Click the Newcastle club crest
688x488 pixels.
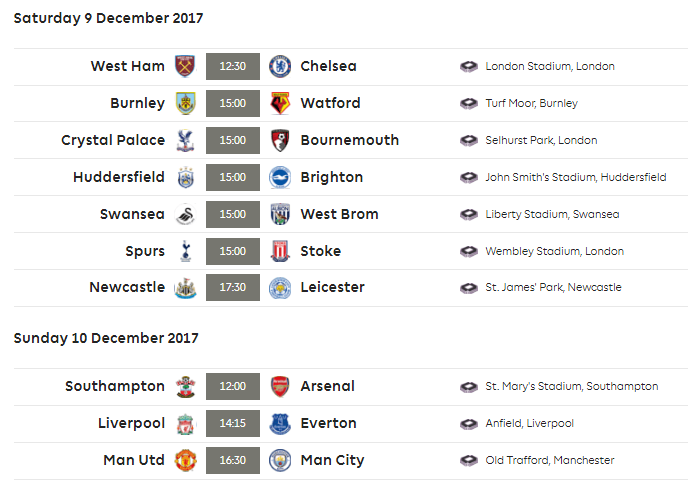point(185,287)
